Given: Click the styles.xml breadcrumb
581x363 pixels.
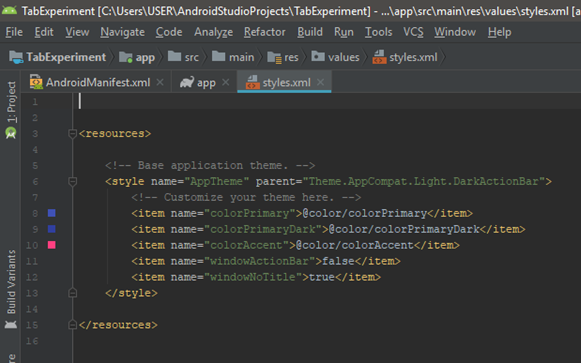Looking at the screenshot, I should point(405,57).
